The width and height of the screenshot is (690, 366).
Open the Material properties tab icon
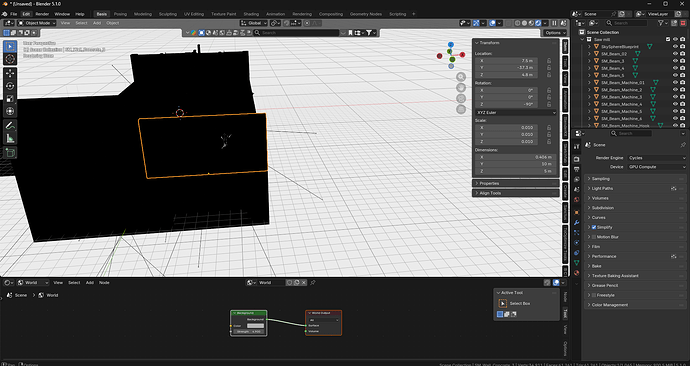pos(576,273)
